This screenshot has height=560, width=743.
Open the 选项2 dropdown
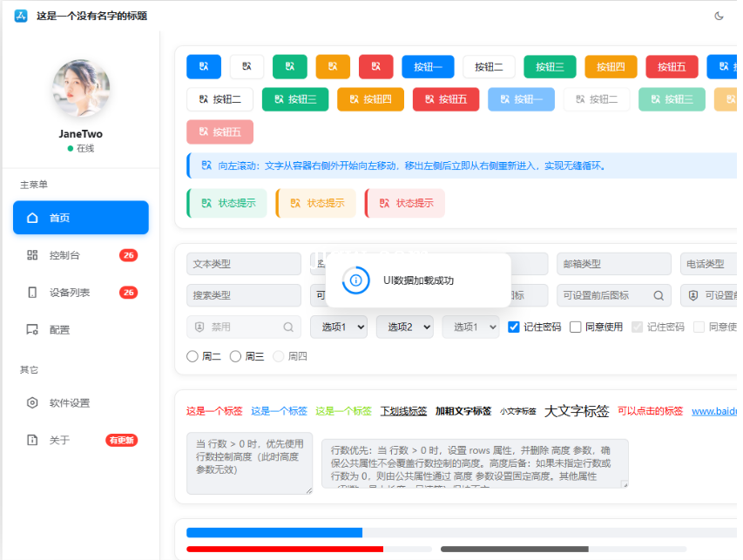(405, 327)
